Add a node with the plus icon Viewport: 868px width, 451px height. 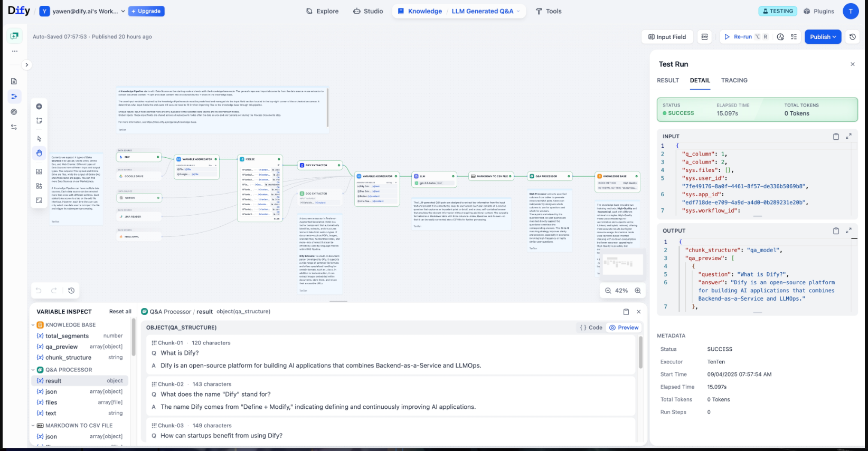(x=39, y=107)
